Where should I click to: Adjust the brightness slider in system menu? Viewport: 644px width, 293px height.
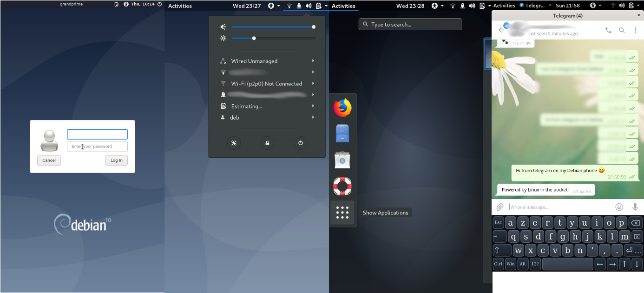point(273,38)
